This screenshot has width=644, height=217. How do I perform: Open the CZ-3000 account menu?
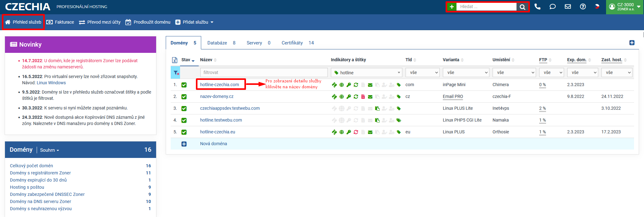point(625,7)
